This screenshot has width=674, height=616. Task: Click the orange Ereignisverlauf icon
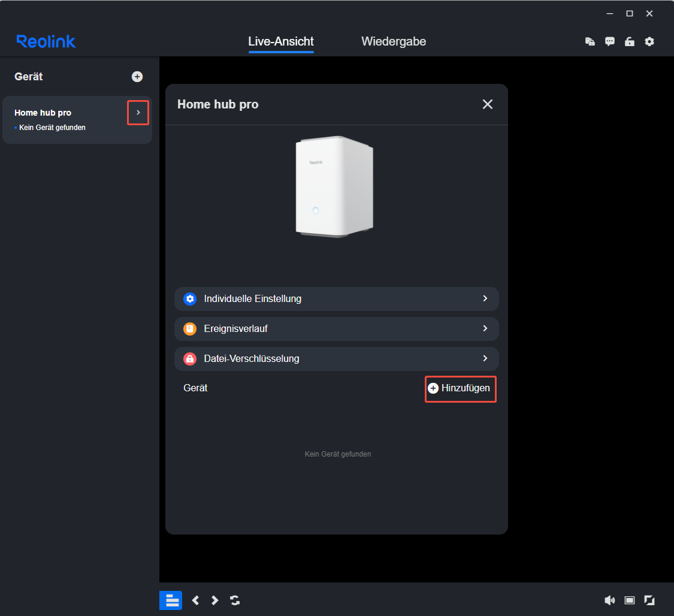pyautogui.click(x=190, y=329)
